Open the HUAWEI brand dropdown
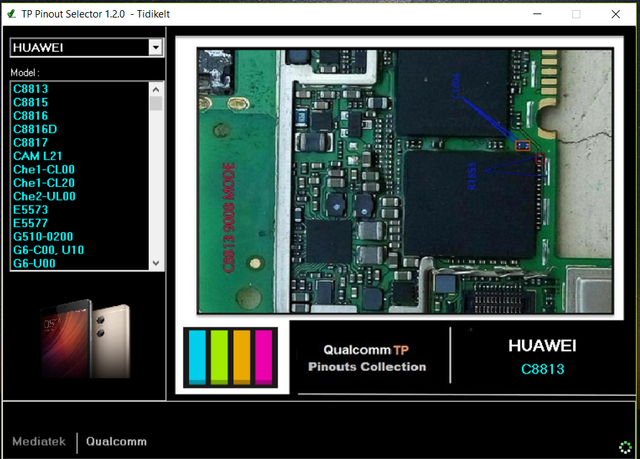The width and height of the screenshot is (640, 459). (x=87, y=48)
